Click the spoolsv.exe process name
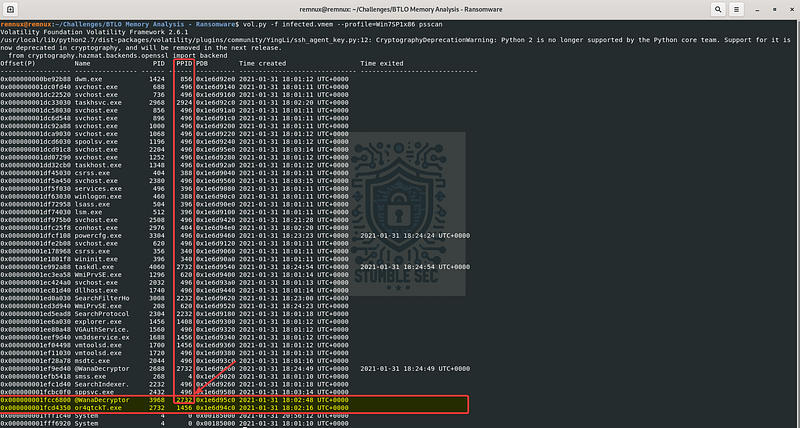The width and height of the screenshot is (800, 428). [x=96, y=142]
